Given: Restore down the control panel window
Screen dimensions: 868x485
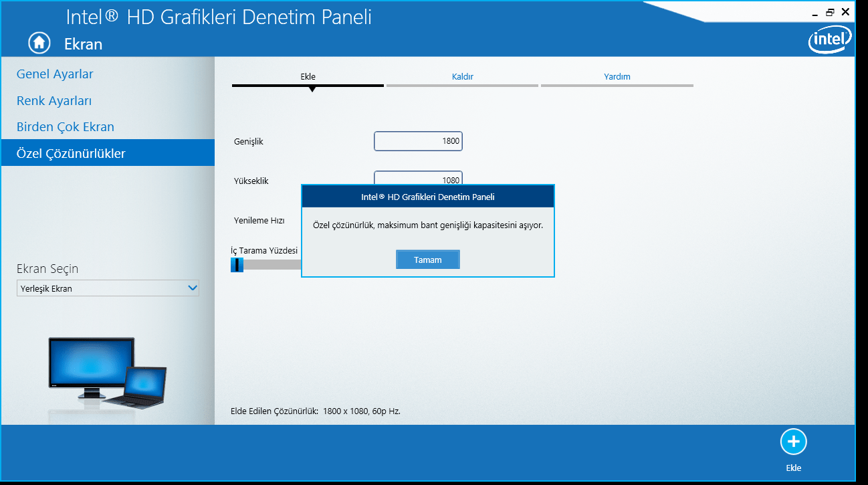Looking at the screenshot, I should 830,12.
